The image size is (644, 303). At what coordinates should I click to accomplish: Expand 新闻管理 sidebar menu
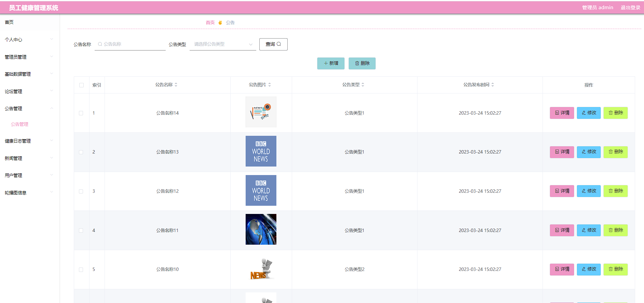tap(30, 158)
